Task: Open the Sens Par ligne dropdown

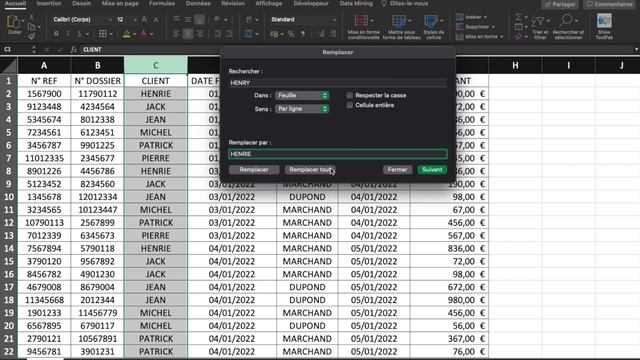Action: tap(302, 109)
